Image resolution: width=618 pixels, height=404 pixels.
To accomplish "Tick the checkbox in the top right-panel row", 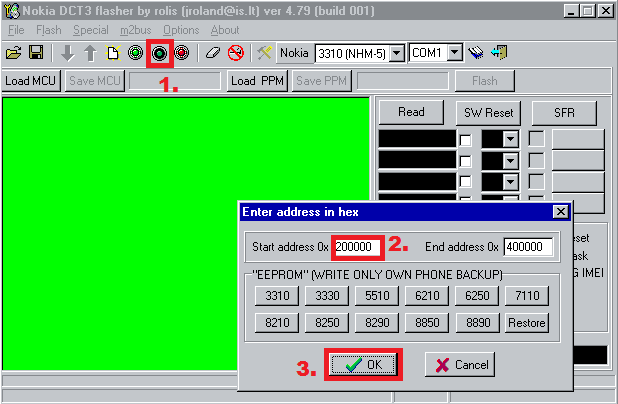I will tap(465, 140).
